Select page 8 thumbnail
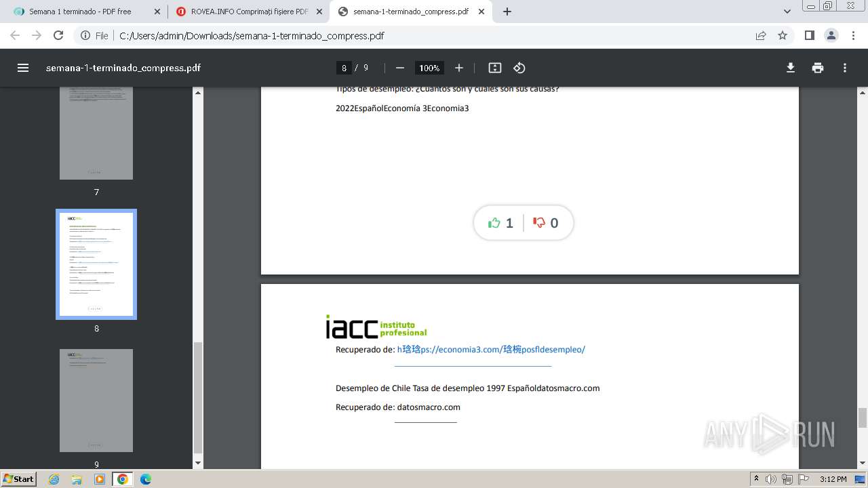Viewport: 868px width, 488px height. [96, 264]
